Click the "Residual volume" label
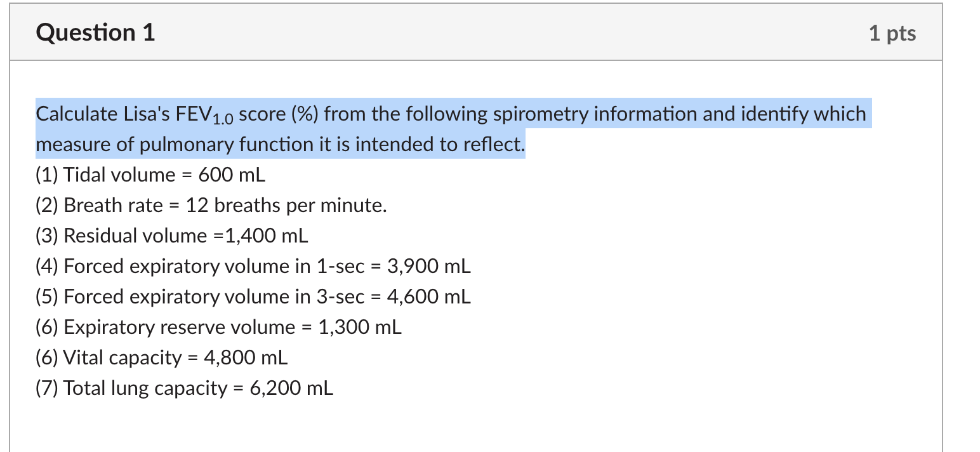 pyautogui.click(x=135, y=236)
